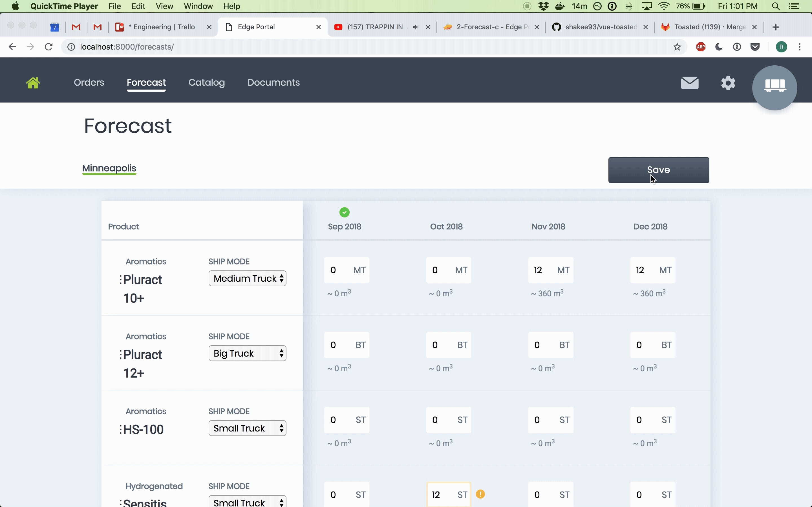Click the truck avatar circle button
The width and height of the screenshot is (812, 507).
point(775,88)
